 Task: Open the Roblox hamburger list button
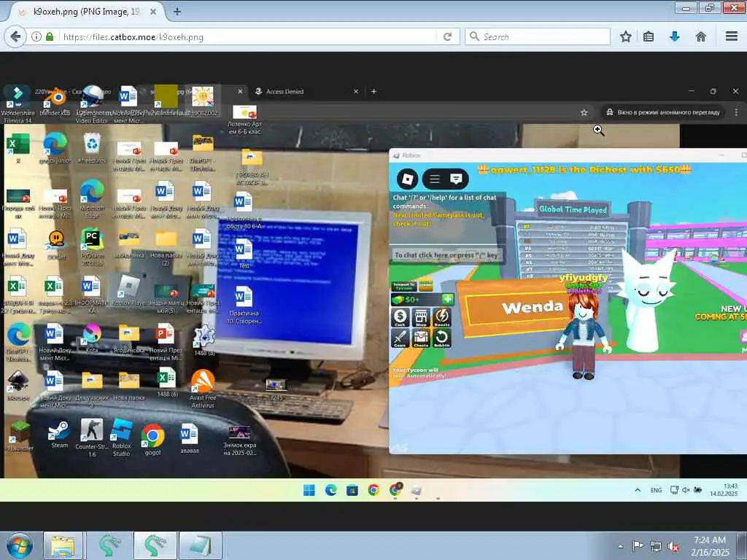(x=435, y=179)
